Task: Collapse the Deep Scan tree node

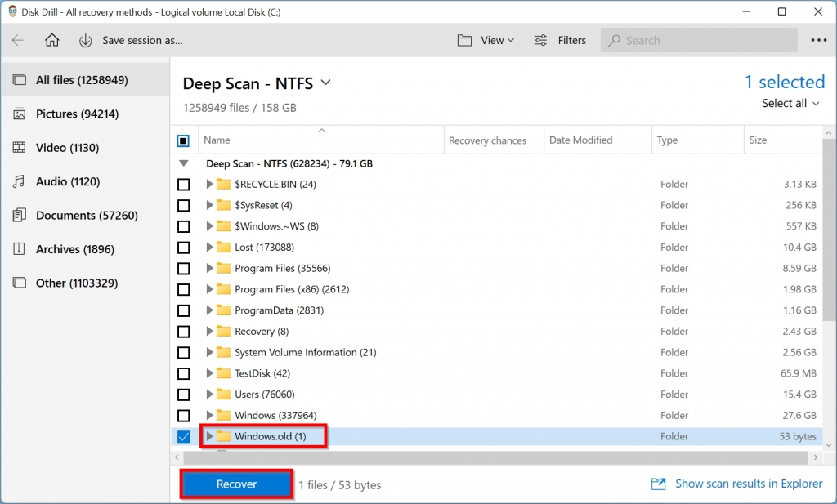Action: click(x=185, y=163)
